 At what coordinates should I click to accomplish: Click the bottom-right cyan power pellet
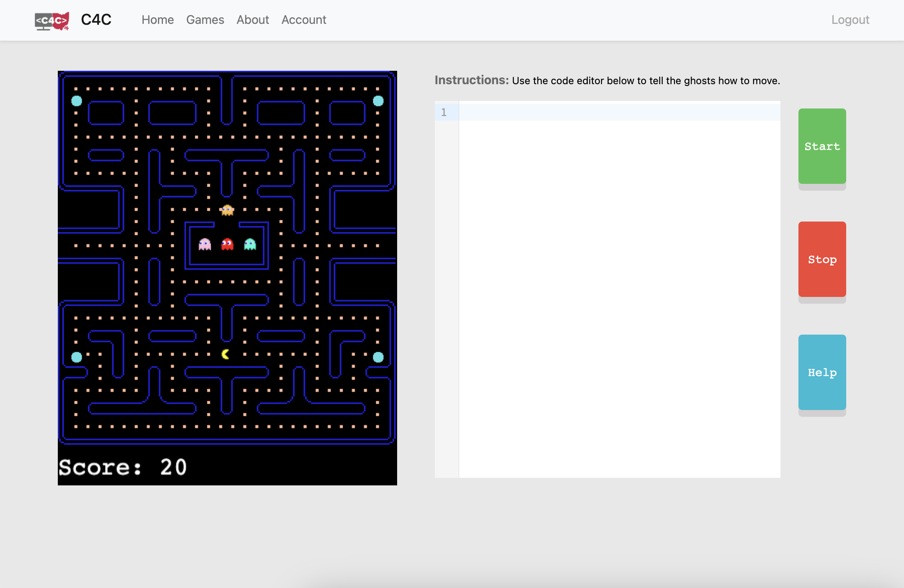(378, 357)
